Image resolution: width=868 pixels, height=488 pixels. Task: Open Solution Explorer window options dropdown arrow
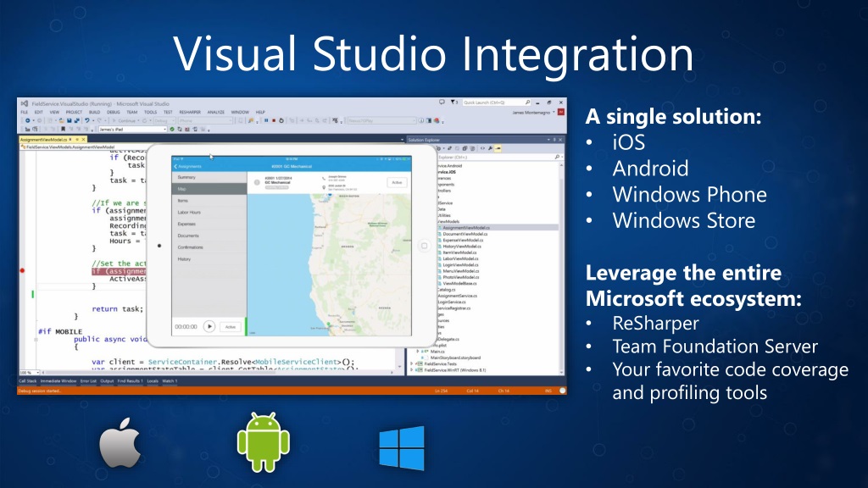click(548, 140)
